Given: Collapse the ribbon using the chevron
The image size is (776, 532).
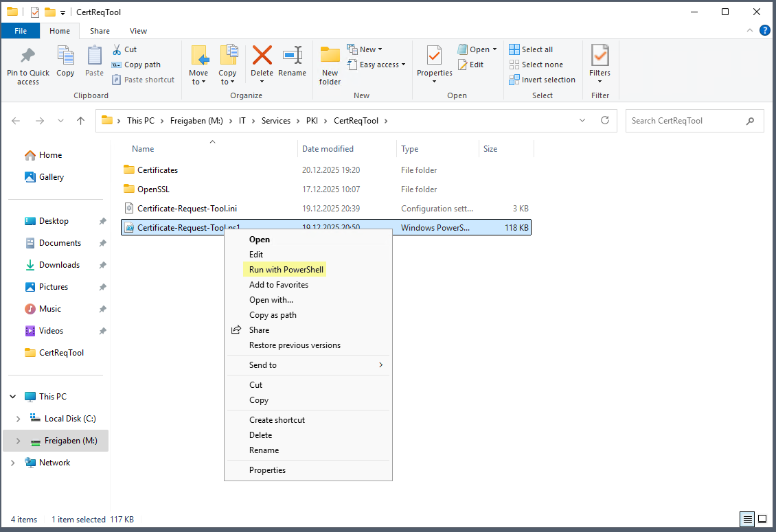Looking at the screenshot, I should point(749,30).
